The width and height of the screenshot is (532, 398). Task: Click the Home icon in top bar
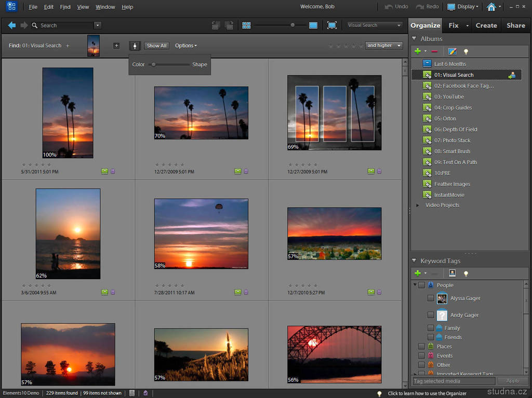coord(491,7)
